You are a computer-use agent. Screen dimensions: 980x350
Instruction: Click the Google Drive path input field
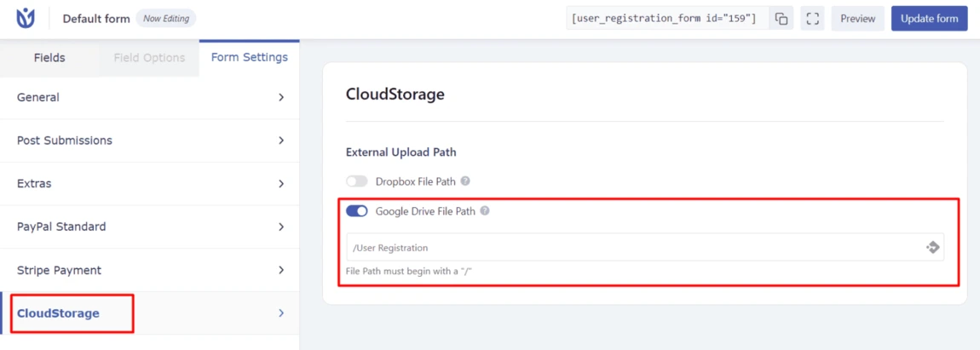point(645,248)
